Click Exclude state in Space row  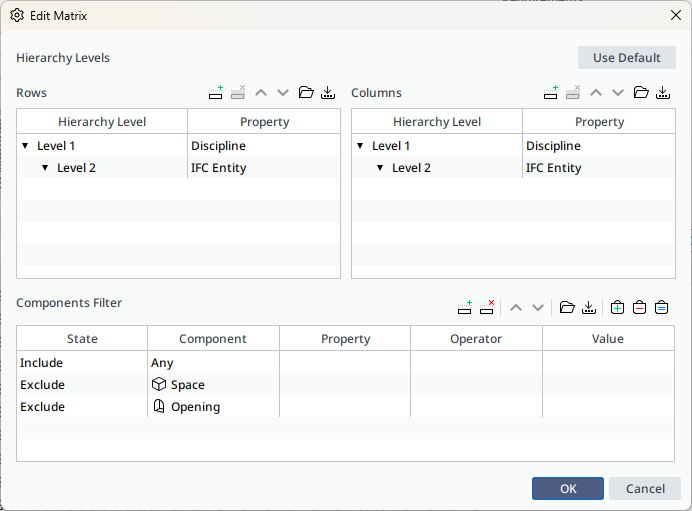pos(82,384)
